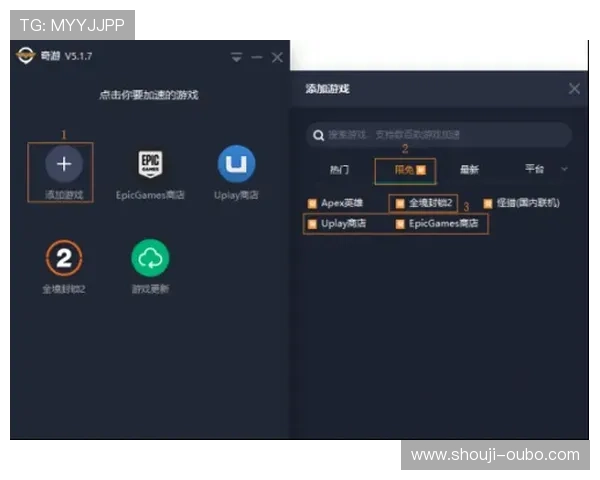Choose EpicGames商店 in the add game list
The height and width of the screenshot is (480, 600).
tap(437, 224)
